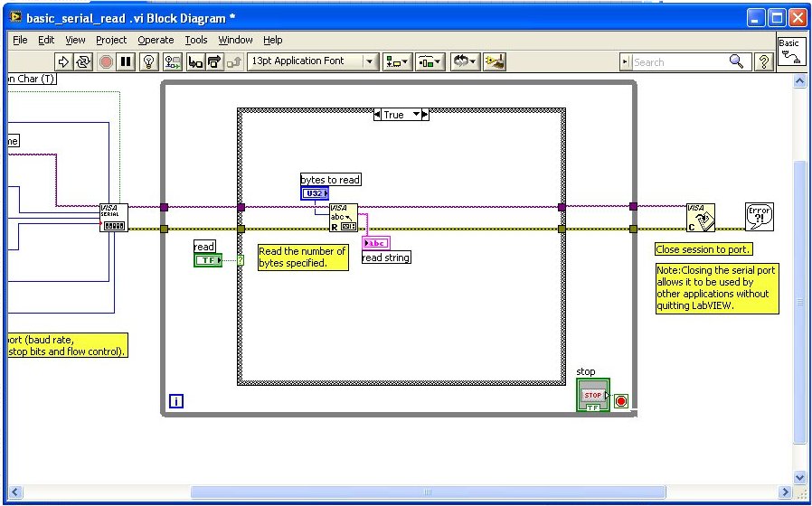Click the loop iteration terminal

click(x=175, y=400)
